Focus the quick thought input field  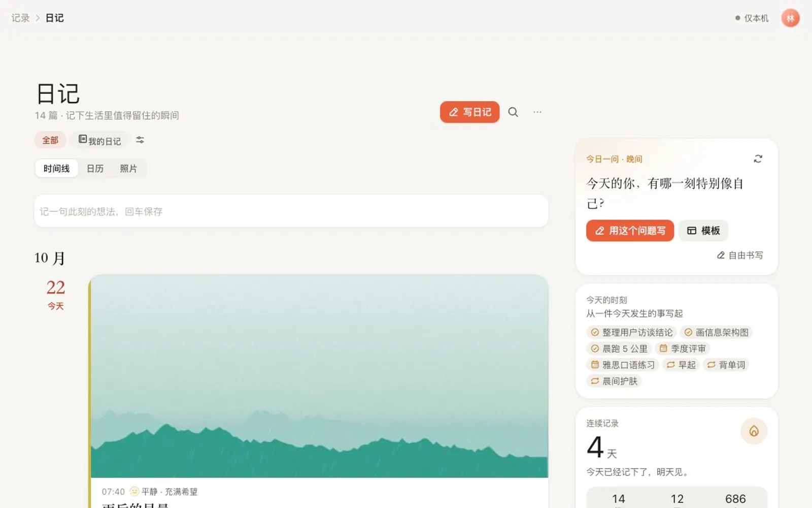[291, 211]
